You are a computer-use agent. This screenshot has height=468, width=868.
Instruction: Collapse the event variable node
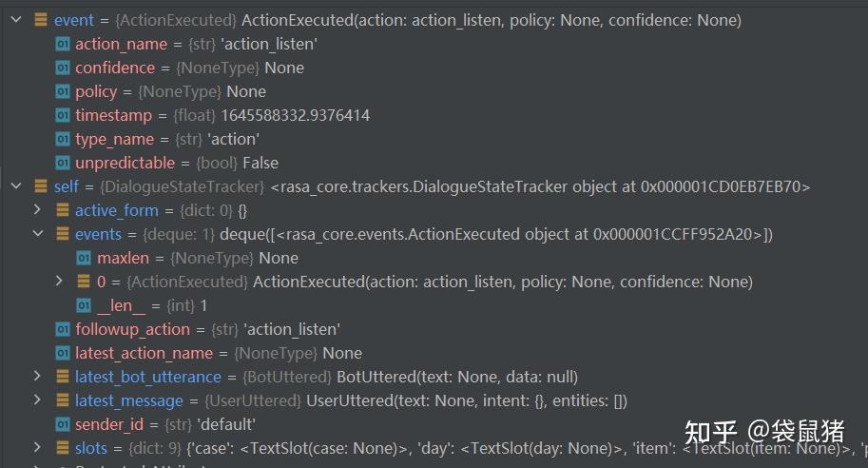tap(15, 20)
